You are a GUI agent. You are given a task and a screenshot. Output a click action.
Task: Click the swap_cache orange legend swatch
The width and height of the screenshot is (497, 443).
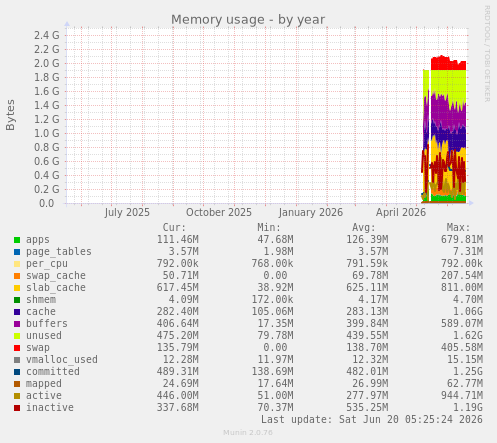17,276
